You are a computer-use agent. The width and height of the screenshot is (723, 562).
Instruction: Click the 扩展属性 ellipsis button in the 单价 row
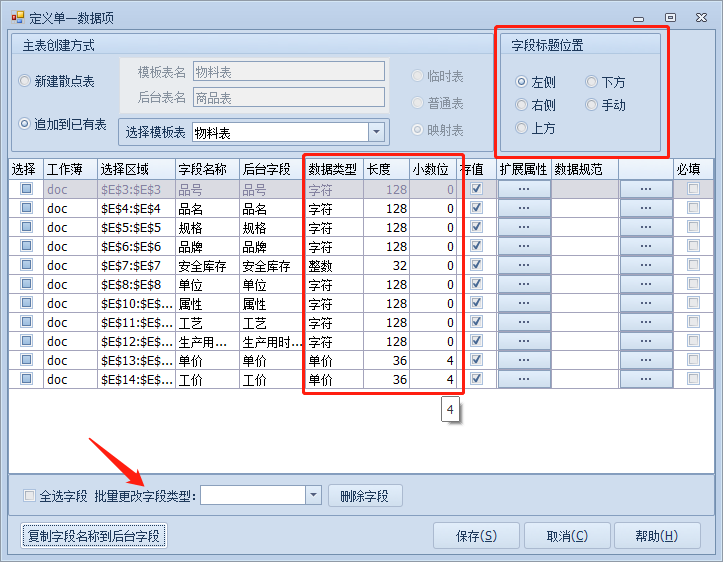click(524, 360)
